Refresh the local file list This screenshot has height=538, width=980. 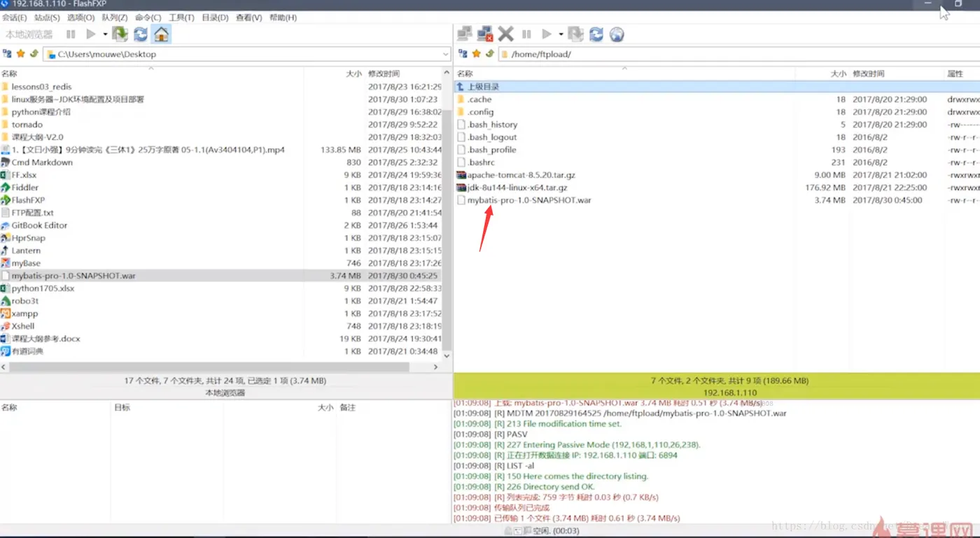tap(141, 34)
